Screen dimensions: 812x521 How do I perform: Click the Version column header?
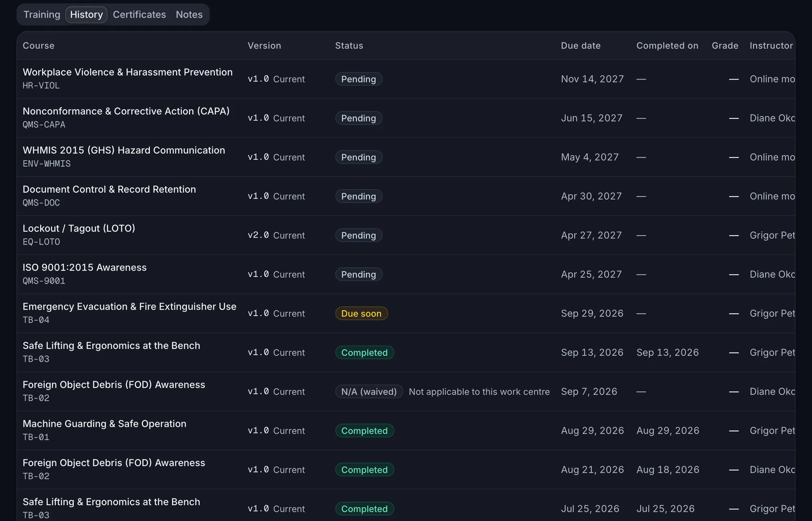pos(264,45)
